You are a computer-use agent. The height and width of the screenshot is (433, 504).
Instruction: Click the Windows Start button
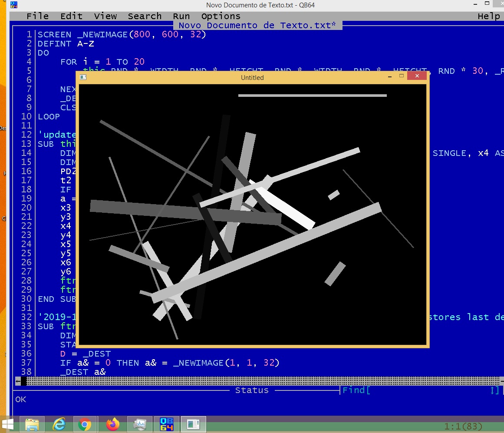[x=7, y=424]
